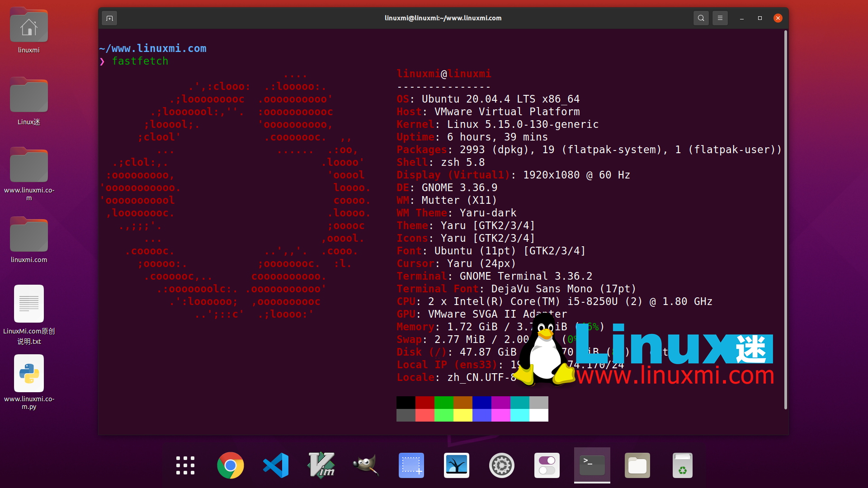Click the terminal window title text
Screen dimensions: 868x488
[x=443, y=18]
